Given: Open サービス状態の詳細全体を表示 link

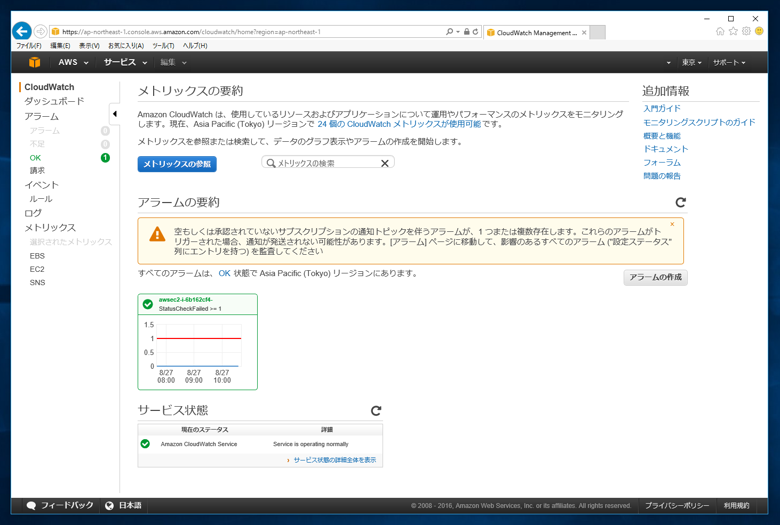Looking at the screenshot, I should (334, 460).
